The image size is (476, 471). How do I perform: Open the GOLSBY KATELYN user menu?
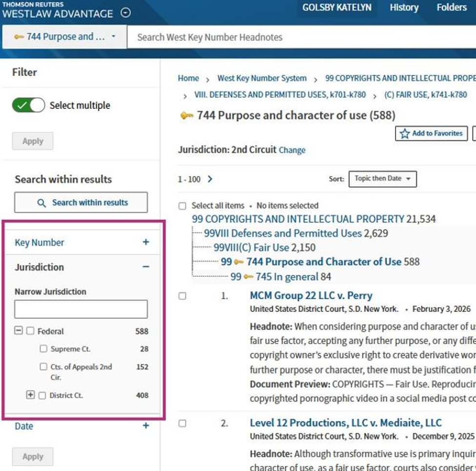[337, 7]
